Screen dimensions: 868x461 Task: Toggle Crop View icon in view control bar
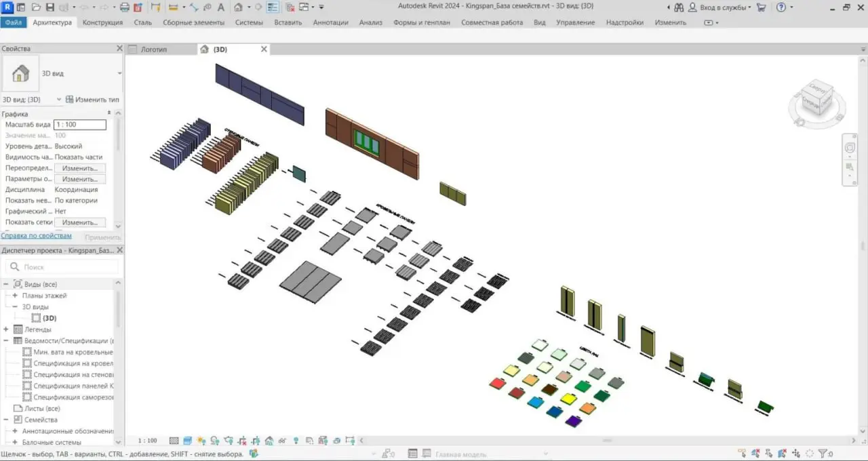click(x=242, y=441)
